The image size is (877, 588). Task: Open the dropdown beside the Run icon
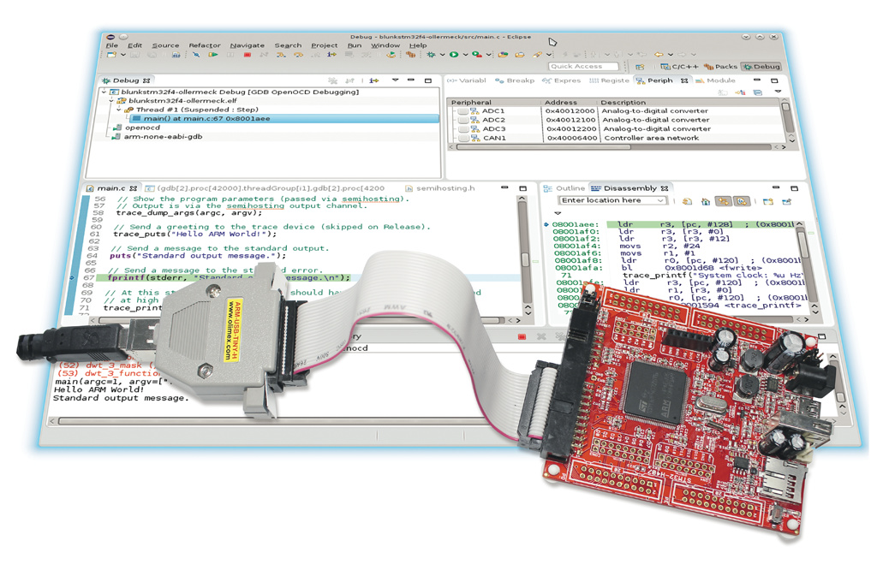(465, 54)
